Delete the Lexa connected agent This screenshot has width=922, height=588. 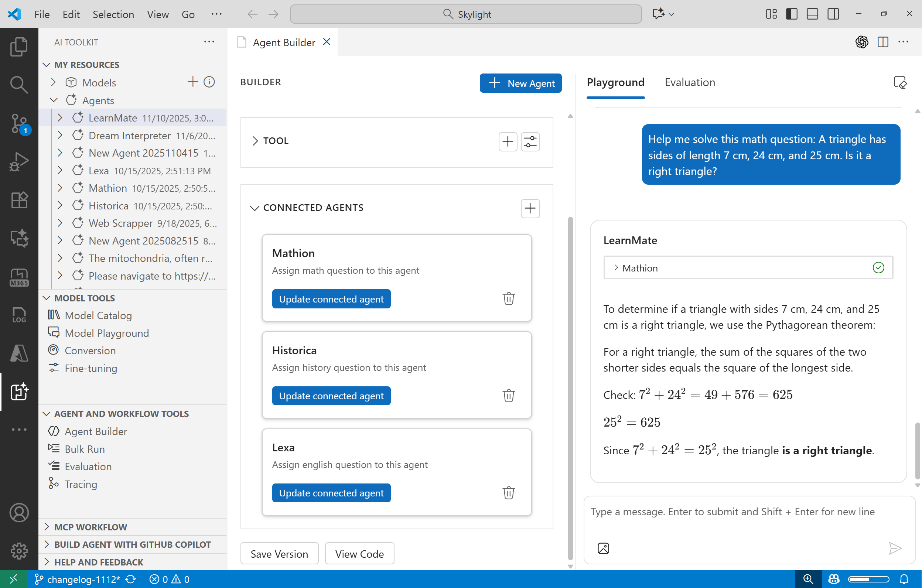coord(509,493)
